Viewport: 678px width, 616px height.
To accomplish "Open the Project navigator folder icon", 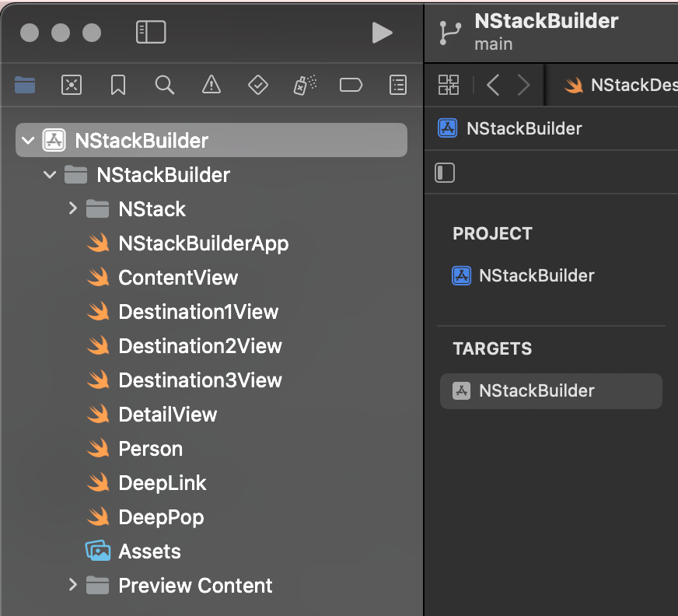I will point(25,85).
